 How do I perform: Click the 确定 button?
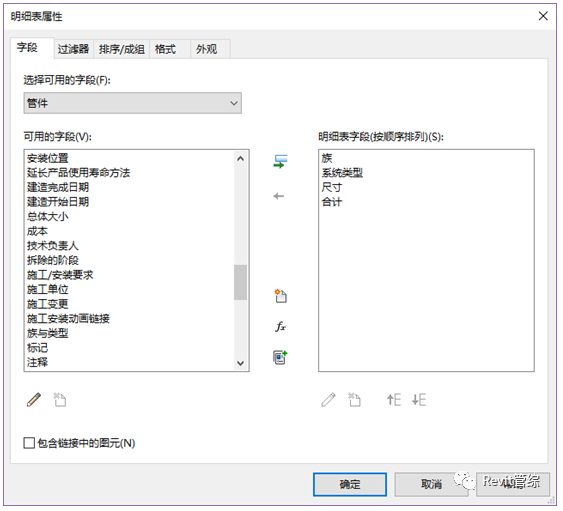pyautogui.click(x=350, y=484)
